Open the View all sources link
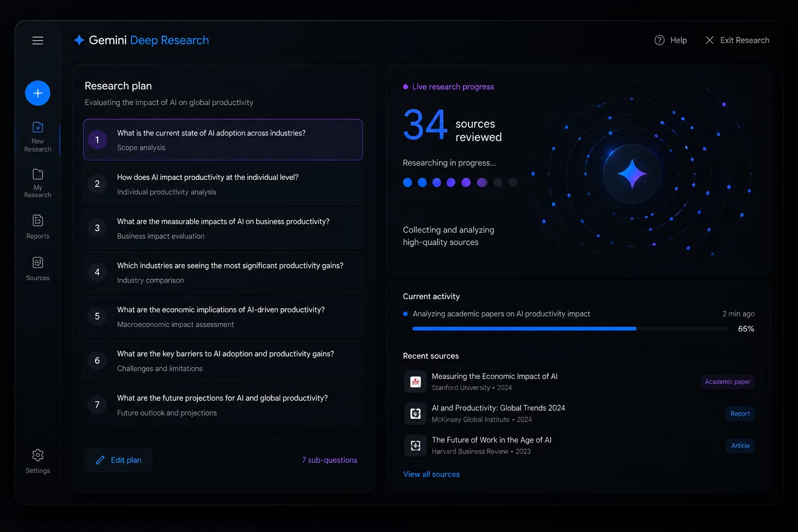798x532 pixels. point(431,474)
